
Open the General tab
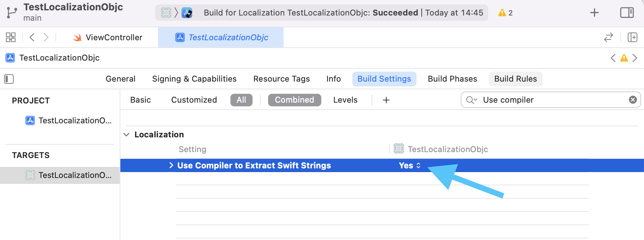click(x=120, y=79)
